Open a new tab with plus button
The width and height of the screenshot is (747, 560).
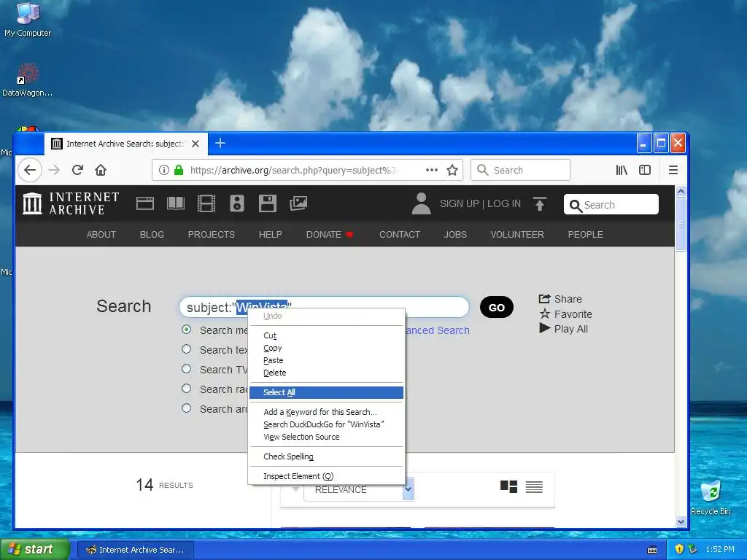(220, 143)
